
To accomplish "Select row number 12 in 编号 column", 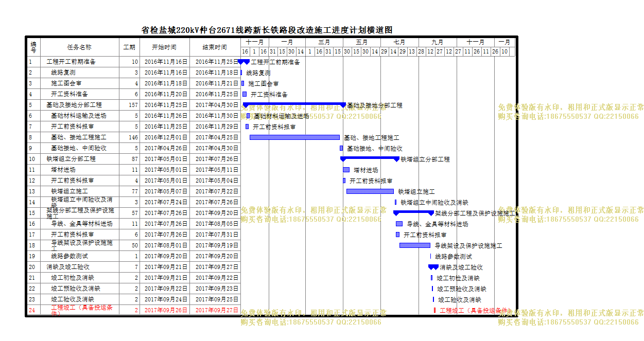I will pyautogui.click(x=32, y=181).
